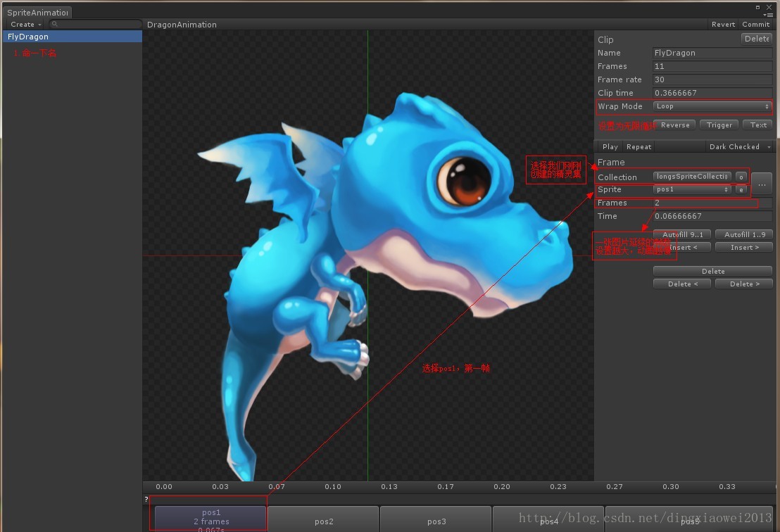The height and width of the screenshot is (532, 780).
Task: Maximize the SpriteAnimation window
Action: pos(757,7)
